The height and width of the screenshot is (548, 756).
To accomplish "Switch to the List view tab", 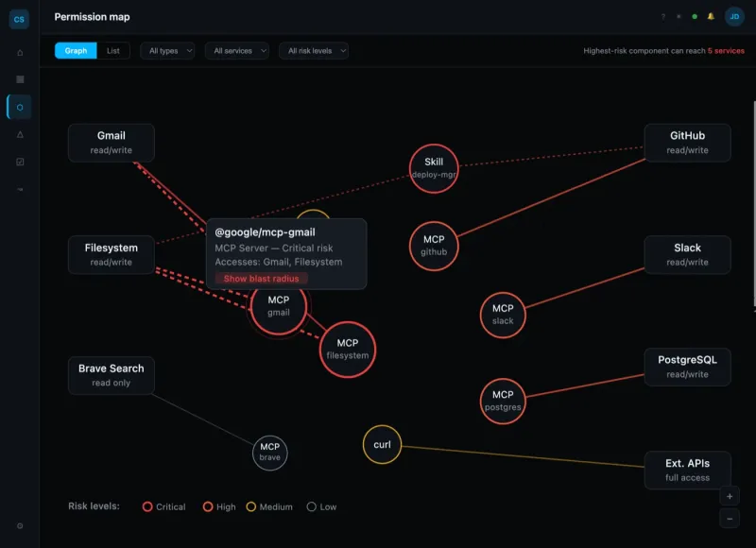I will coord(113,51).
